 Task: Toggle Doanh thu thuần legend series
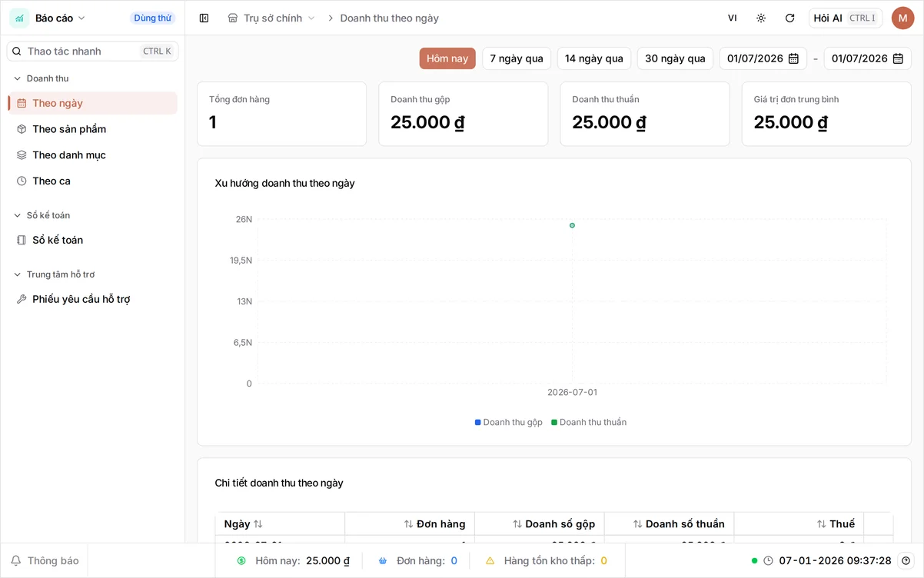(x=589, y=422)
